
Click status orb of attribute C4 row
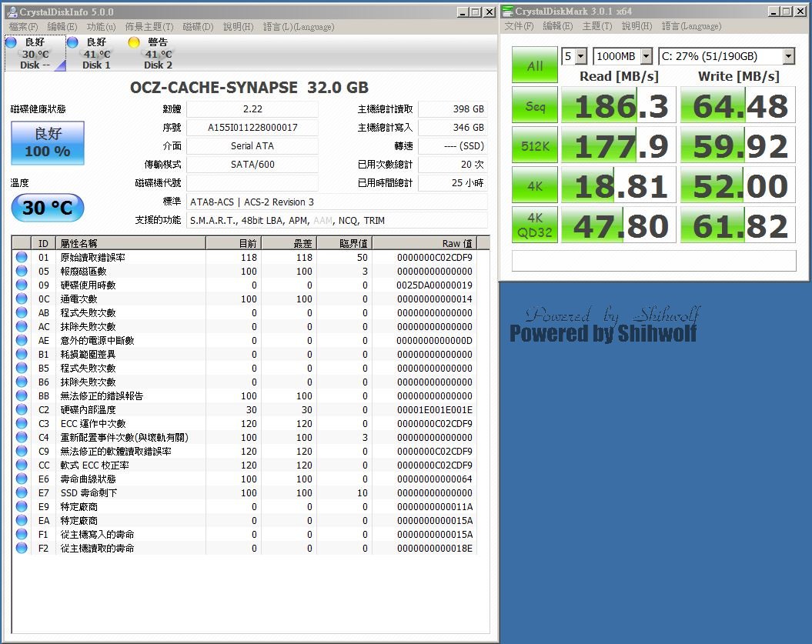[x=22, y=437]
